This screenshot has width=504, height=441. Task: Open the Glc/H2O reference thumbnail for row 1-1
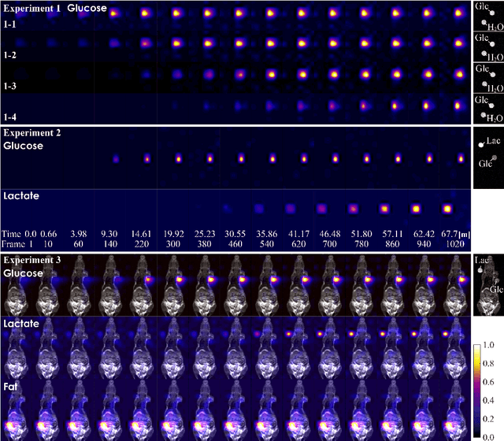click(487, 17)
